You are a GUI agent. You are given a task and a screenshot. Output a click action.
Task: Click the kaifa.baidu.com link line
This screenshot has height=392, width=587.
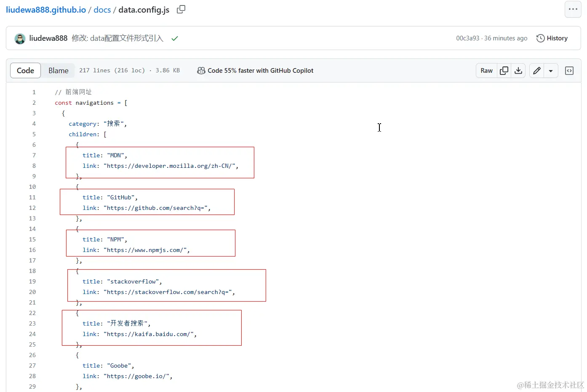click(x=140, y=334)
